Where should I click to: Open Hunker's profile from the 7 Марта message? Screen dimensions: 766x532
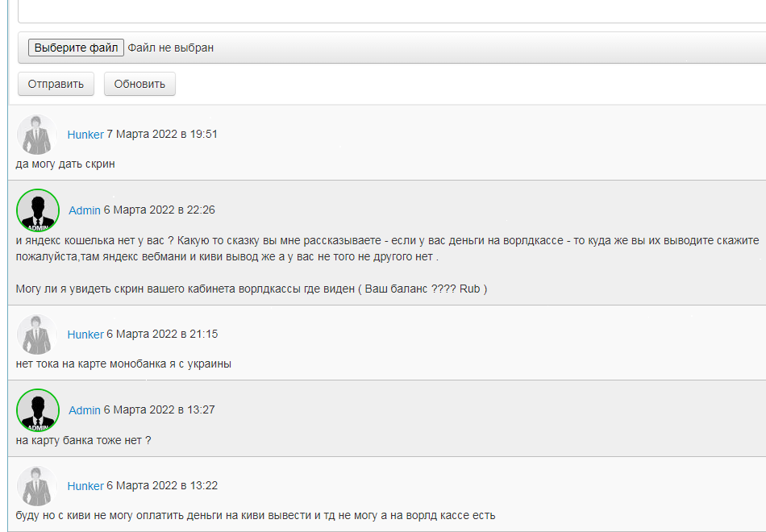click(85, 135)
